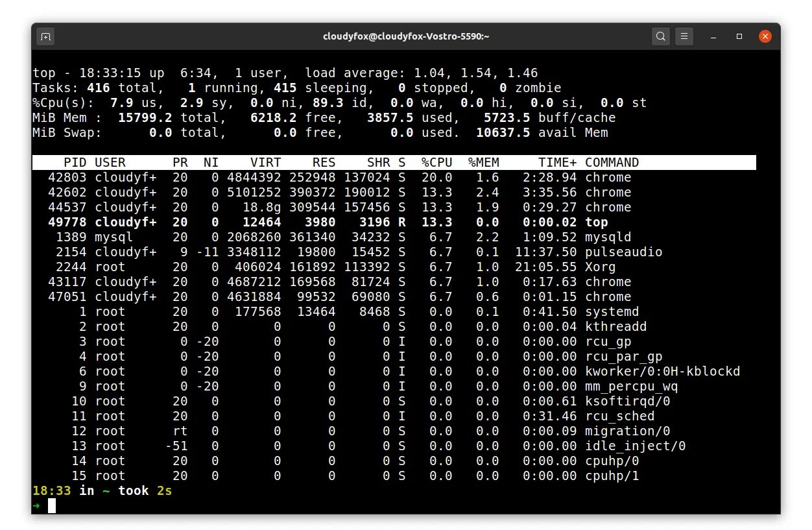Click the VIRT column header
Image resolution: width=812 pixels, height=530 pixels.
[266, 162]
